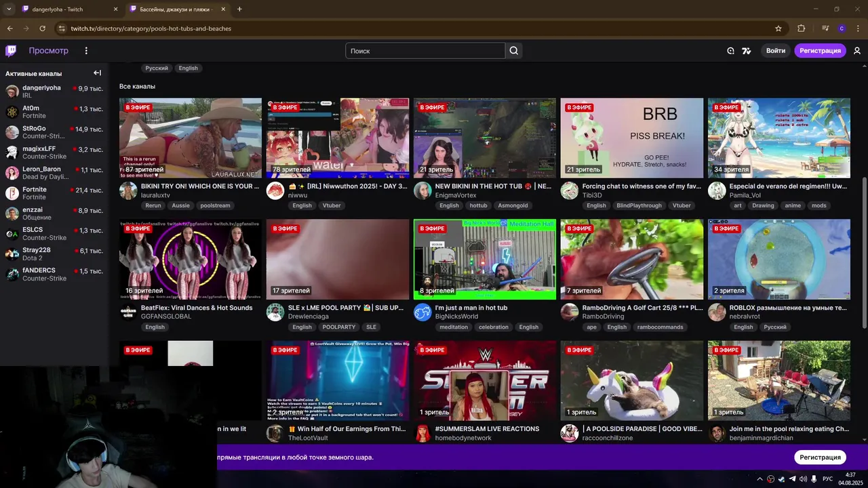Click BigNicksWorld channel avatar
Viewport: 868px width, 488px height.
click(422, 312)
